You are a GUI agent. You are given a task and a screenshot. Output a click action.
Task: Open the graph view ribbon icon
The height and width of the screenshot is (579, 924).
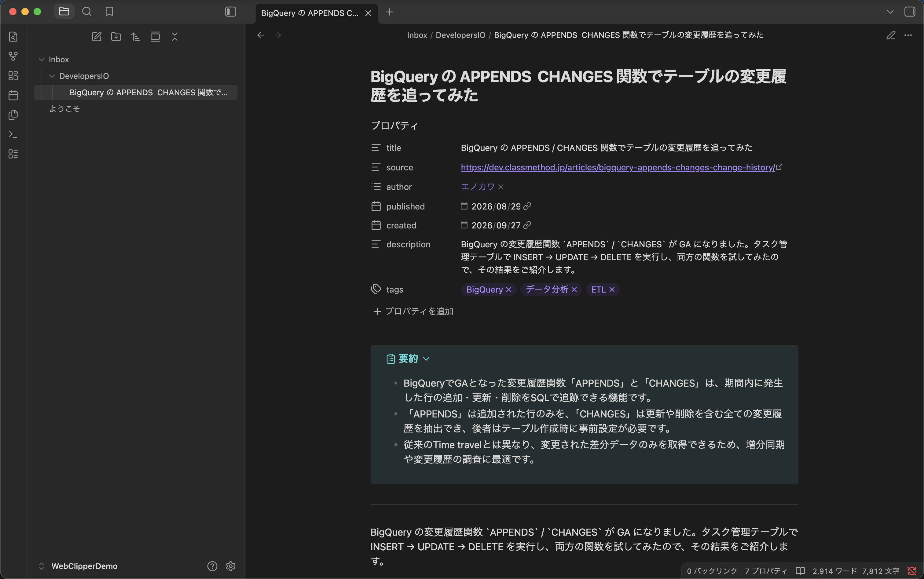tap(13, 56)
